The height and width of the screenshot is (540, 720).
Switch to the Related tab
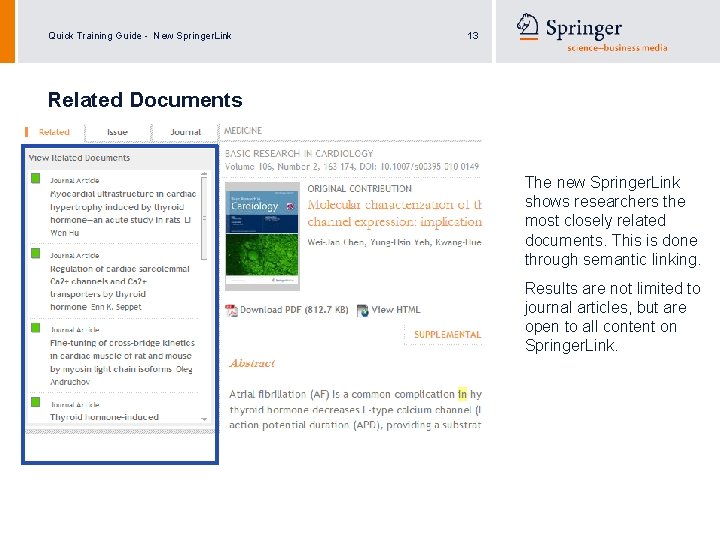(x=54, y=132)
